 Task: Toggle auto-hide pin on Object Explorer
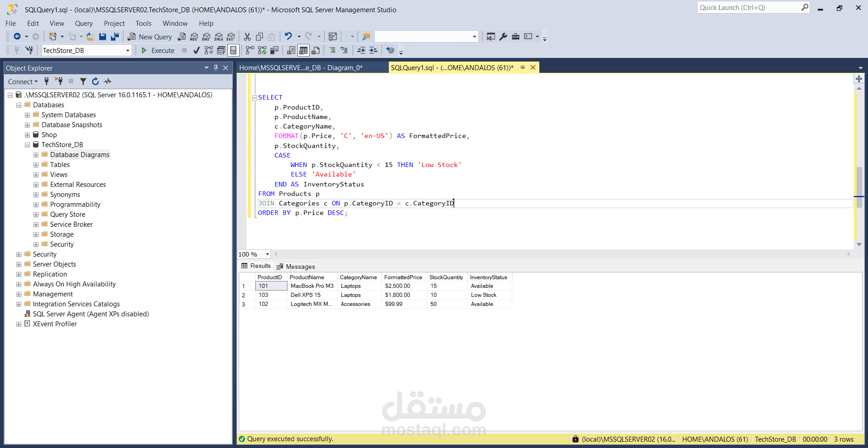[x=216, y=68]
